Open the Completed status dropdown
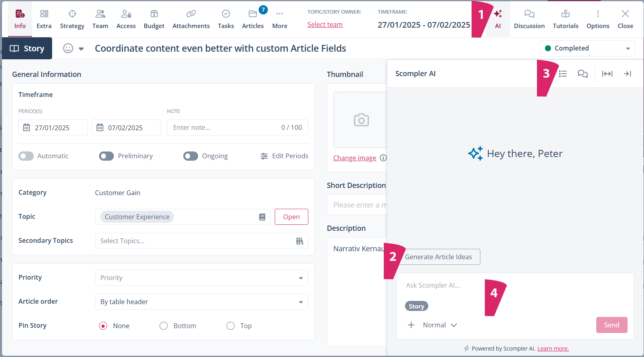Image resolution: width=644 pixels, height=357 pixels. (587, 48)
